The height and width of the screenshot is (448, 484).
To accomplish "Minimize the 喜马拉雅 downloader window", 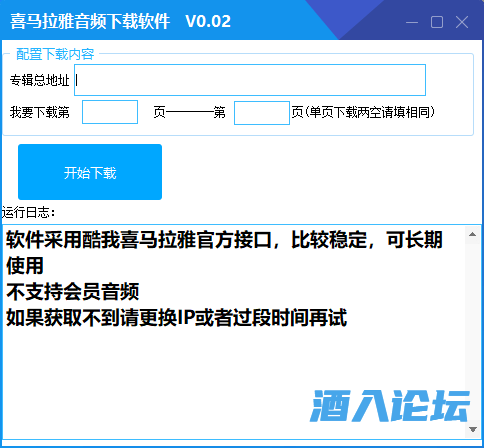I will tap(412, 22).
